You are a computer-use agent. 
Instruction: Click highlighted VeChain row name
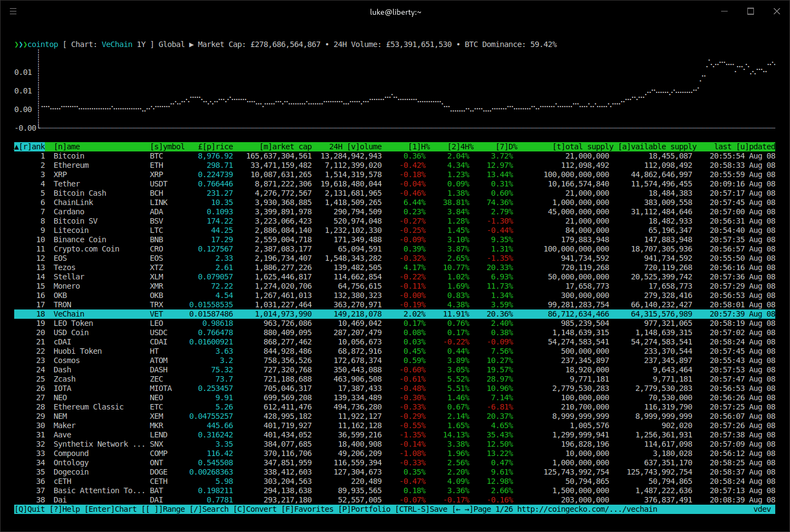tap(69, 314)
